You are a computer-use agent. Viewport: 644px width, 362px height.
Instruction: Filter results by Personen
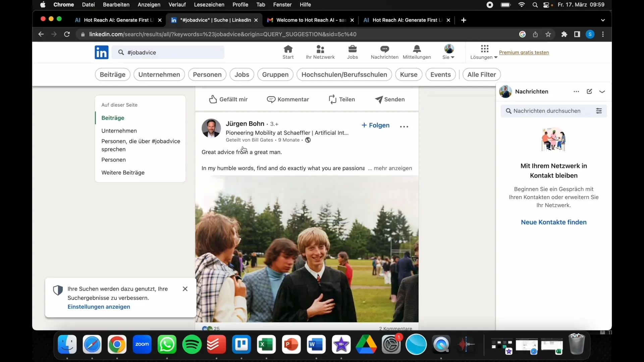click(207, 74)
